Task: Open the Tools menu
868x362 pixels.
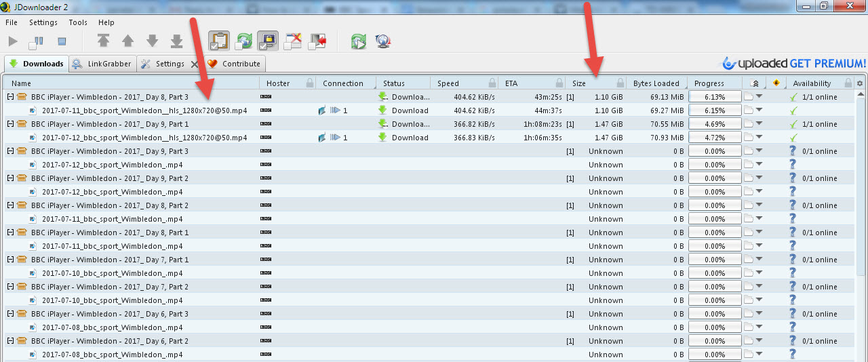Action: pyautogui.click(x=78, y=22)
